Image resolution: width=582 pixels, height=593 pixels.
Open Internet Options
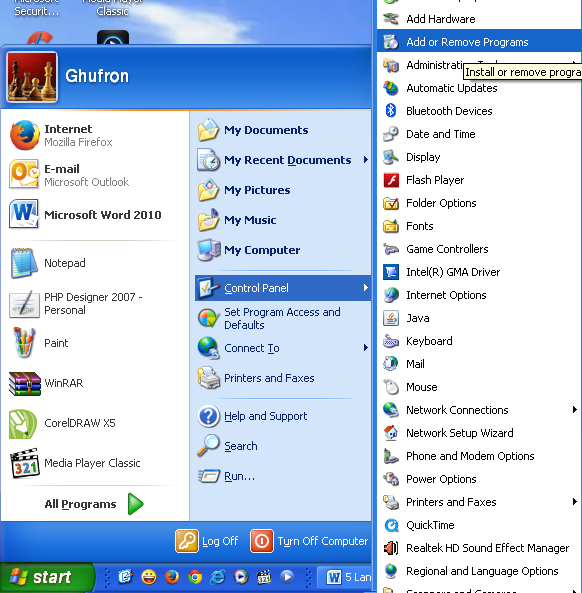point(479,295)
